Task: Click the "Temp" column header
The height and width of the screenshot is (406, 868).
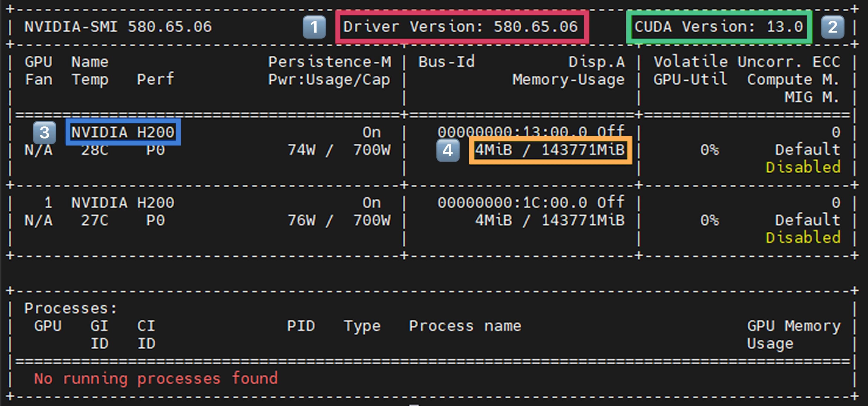Action: coord(90,80)
